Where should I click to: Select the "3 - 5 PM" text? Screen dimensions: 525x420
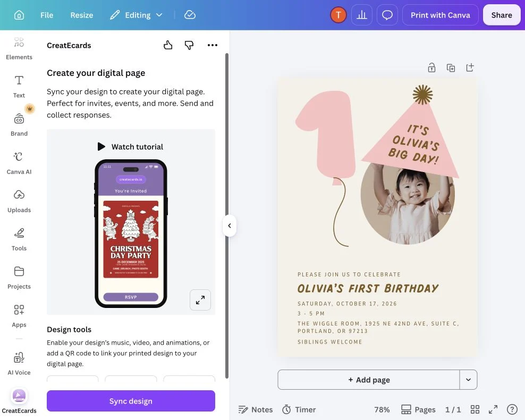(311, 314)
